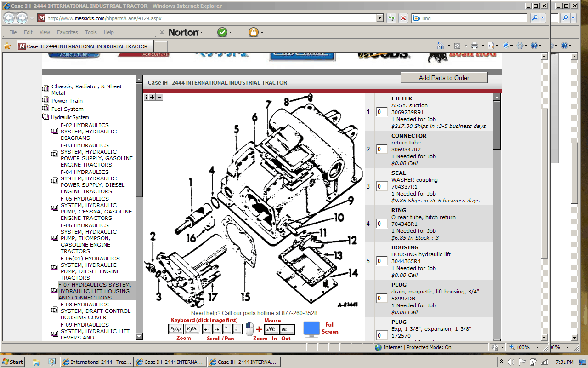Click the diagram info 'i' button
This screenshot has width=588, height=368.
click(x=147, y=97)
